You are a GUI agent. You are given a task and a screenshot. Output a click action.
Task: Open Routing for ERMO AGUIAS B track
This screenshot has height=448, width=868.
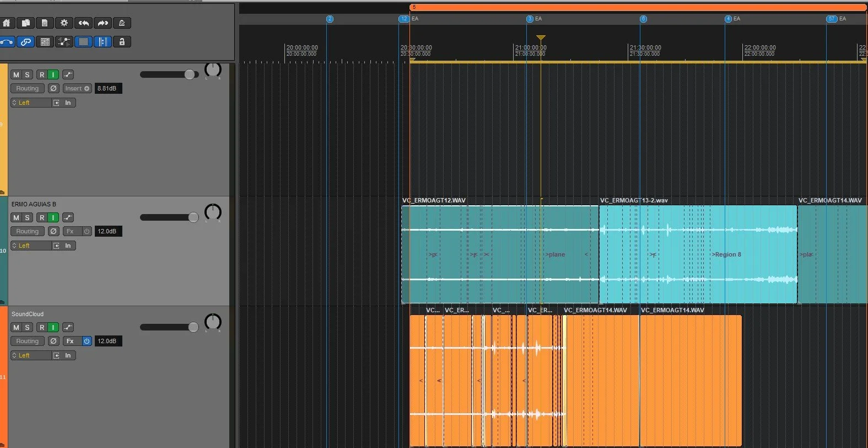click(x=28, y=231)
